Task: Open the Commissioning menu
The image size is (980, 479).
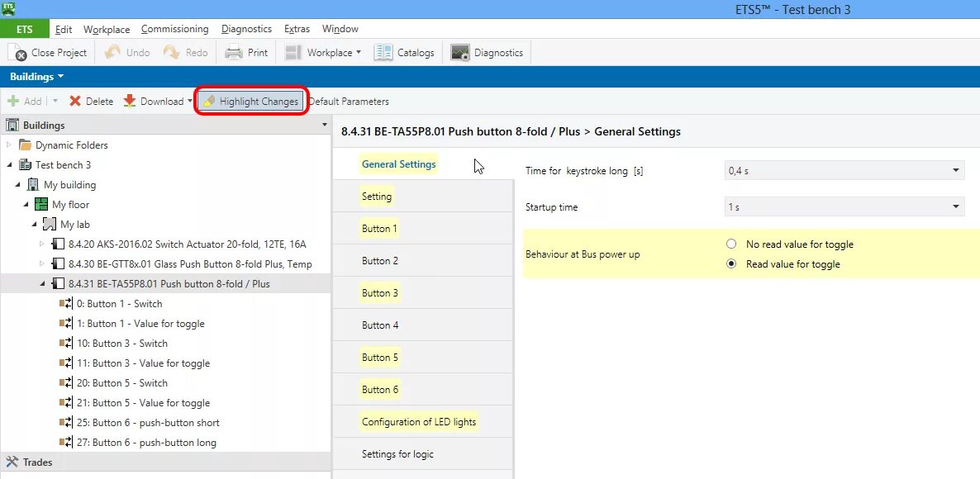Action: pos(174,30)
